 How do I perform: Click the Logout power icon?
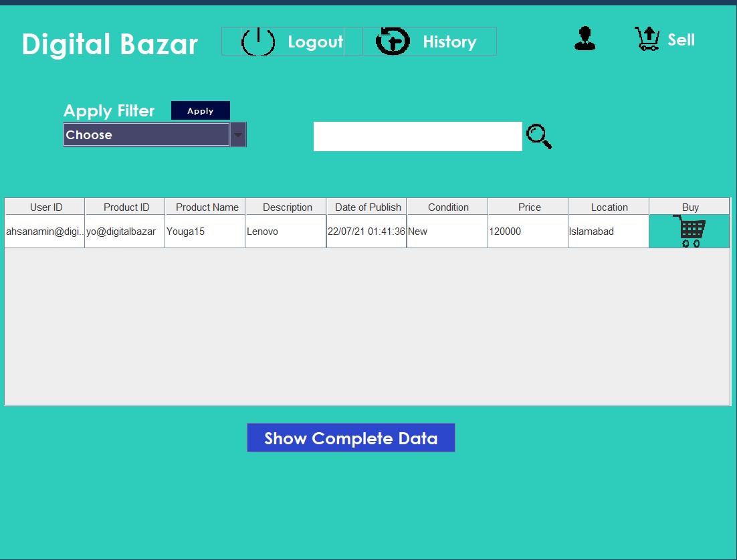coord(258,41)
